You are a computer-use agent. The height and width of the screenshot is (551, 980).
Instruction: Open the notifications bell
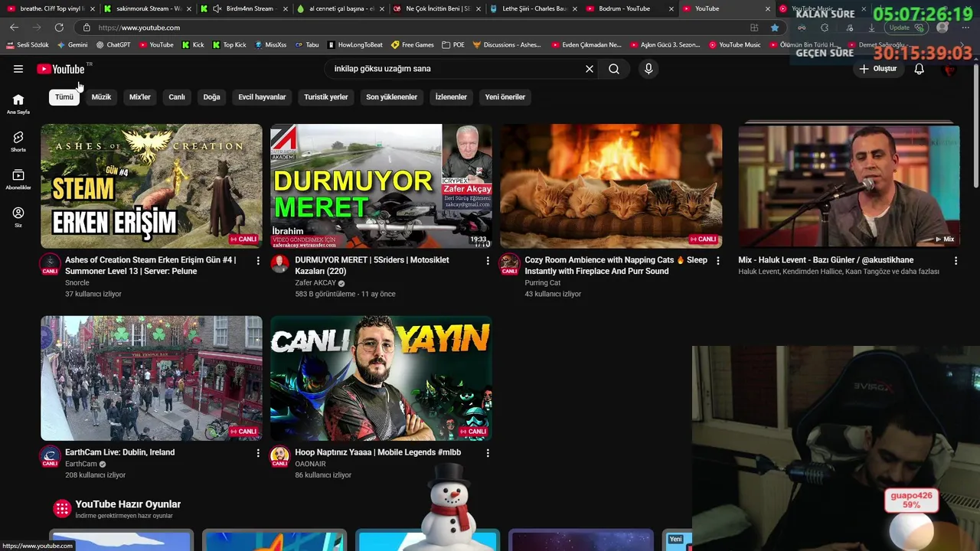(x=919, y=69)
